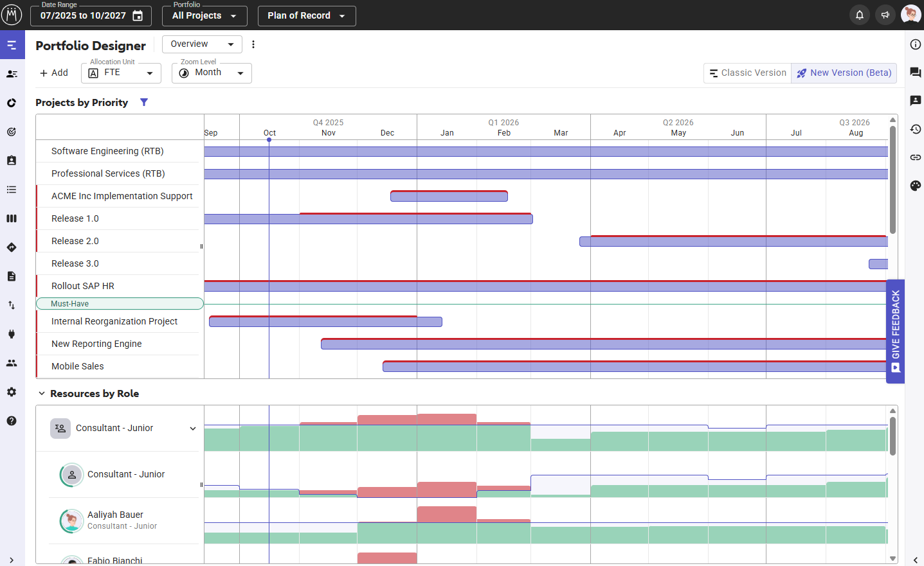The width and height of the screenshot is (924, 566).
Task: Open the notifications bell in top bar
Action: coord(859,14)
